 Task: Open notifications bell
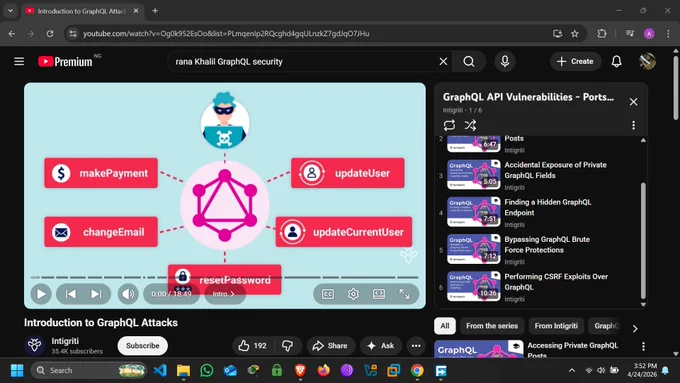(616, 62)
